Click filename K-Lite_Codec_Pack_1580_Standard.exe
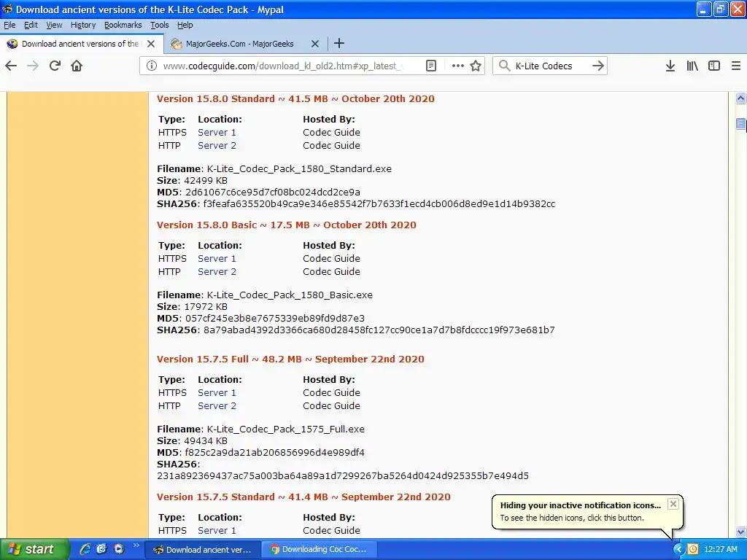747x560 pixels. point(299,169)
